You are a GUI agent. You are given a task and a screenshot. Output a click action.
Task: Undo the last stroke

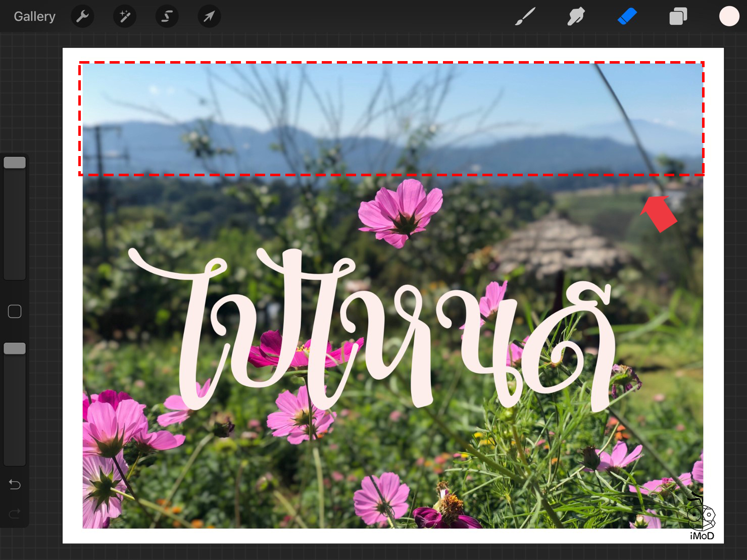14,484
